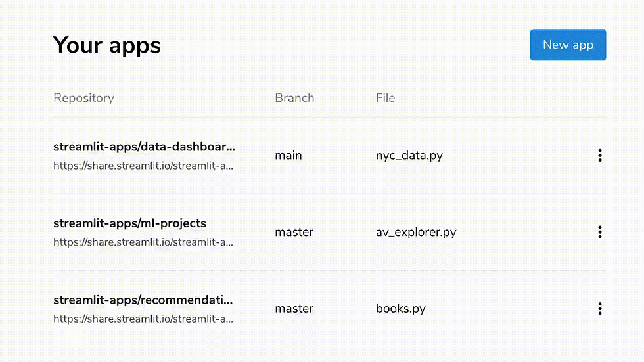Select the av_explorer.py file name

416,233
